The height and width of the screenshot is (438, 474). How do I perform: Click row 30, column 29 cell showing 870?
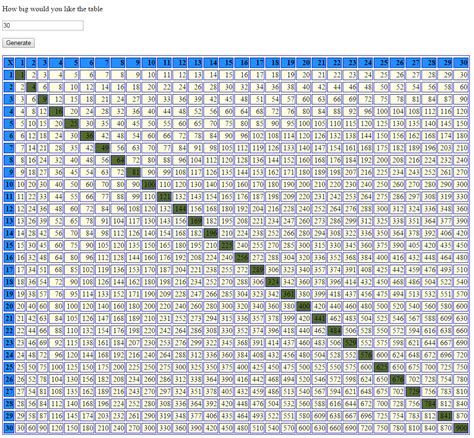pos(445,428)
